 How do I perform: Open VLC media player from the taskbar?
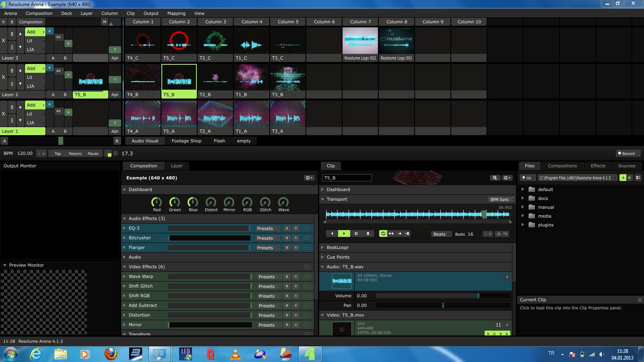coord(235,354)
